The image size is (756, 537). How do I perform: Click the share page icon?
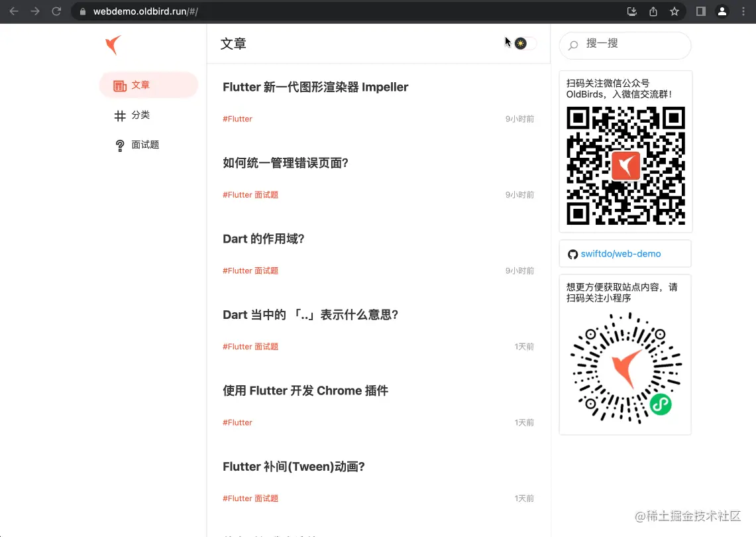tap(653, 11)
